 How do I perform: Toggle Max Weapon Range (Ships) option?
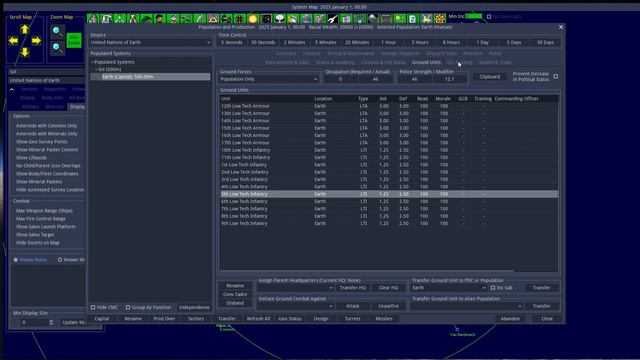tap(44, 211)
